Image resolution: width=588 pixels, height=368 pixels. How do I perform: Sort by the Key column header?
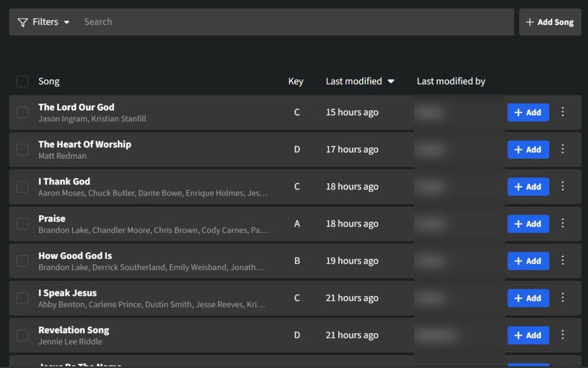[296, 82]
